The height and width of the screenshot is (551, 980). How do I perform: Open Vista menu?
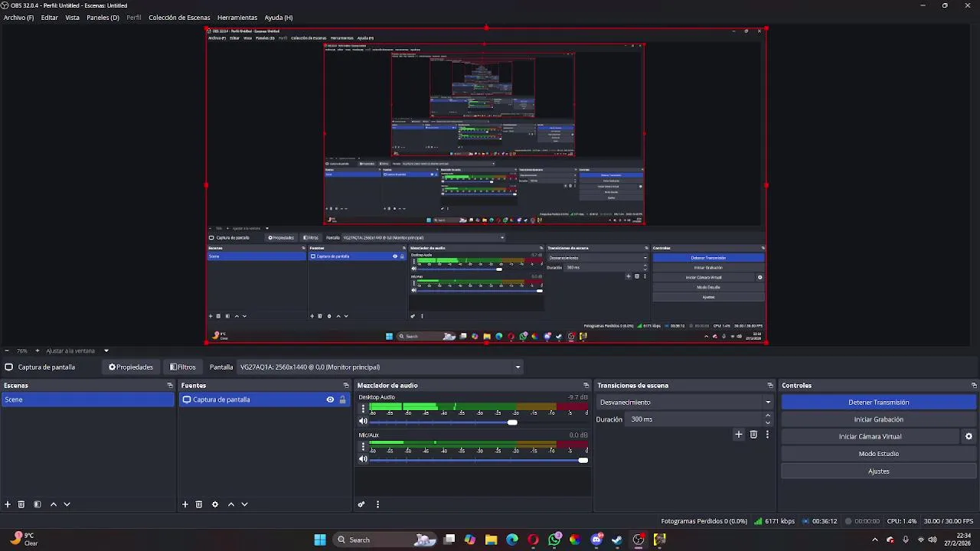click(x=72, y=18)
